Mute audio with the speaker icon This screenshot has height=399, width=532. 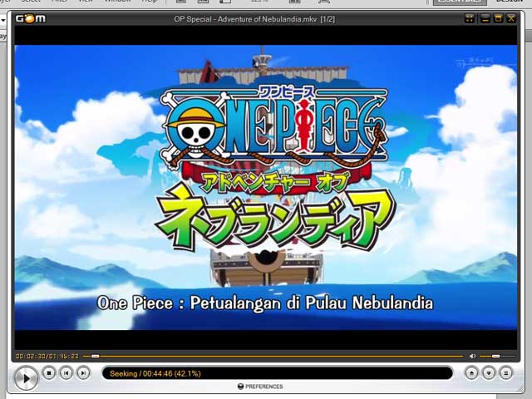[x=473, y=356]
